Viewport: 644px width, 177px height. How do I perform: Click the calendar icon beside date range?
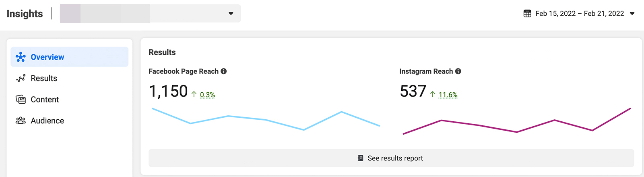(x=527, y=14)
